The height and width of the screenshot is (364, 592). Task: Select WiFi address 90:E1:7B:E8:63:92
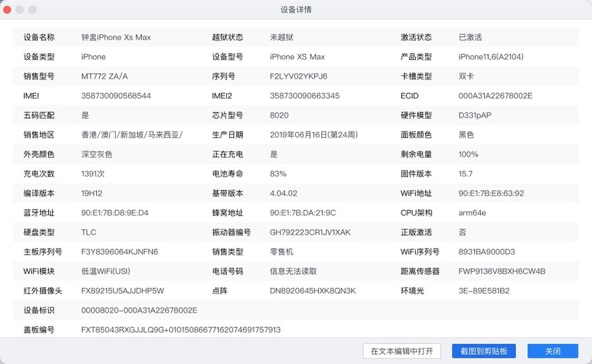tap(491, 193)
